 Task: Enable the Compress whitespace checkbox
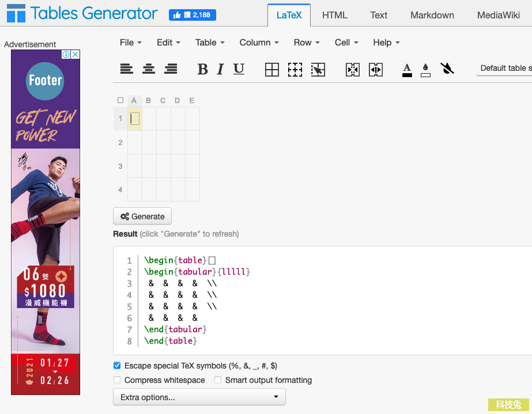pos(117,380)
